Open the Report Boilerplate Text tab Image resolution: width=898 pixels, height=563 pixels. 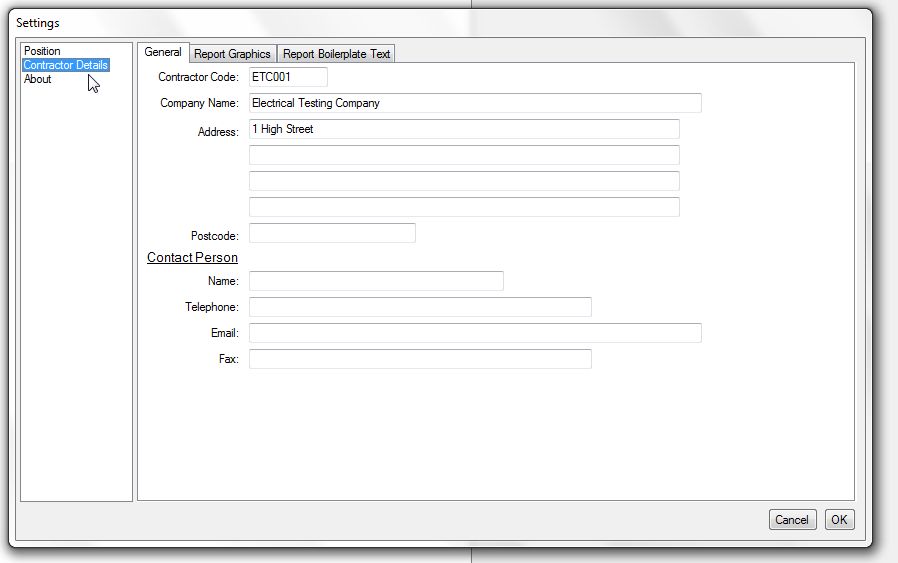click(336, 54)
